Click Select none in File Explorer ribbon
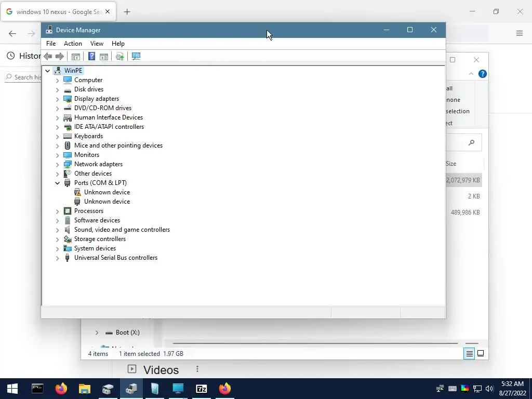 (453, 100)
